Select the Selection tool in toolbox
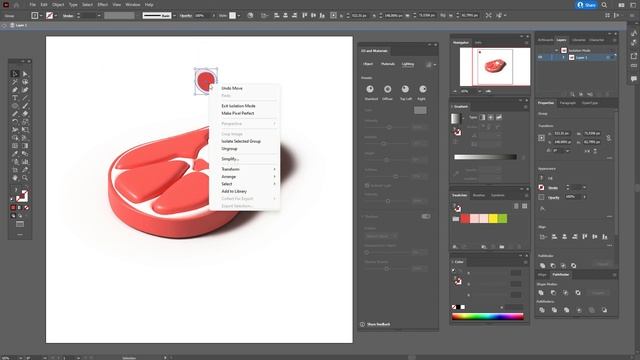This screenshot has height=360, width=640. pyautogui.click(x=15, y=74)
